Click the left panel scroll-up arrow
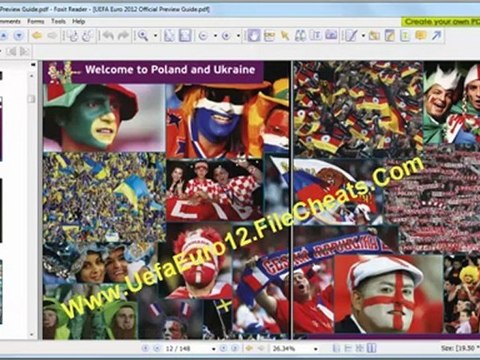The width and height of the screenshot is (480, 360). (32, 76)
